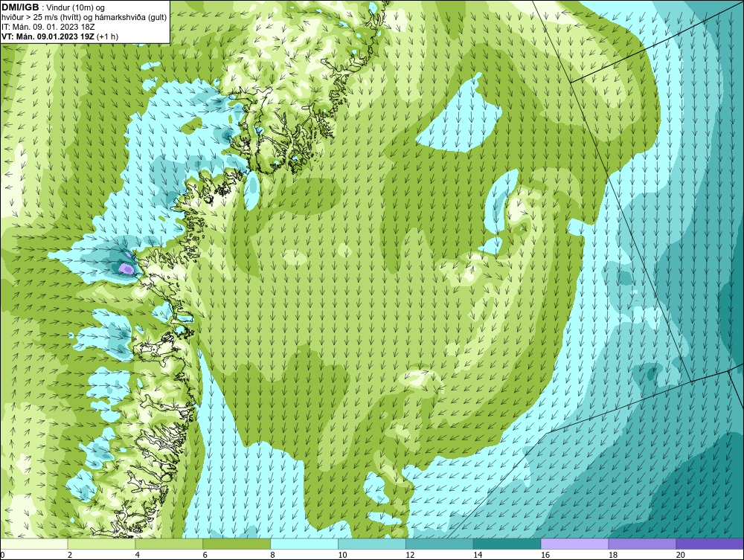Viewport: 744px width, 560px height.
Task: Click the legend scale label "4"
Action: (x=138, y=555)
